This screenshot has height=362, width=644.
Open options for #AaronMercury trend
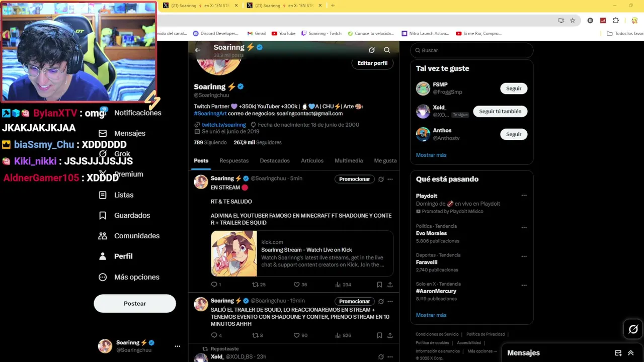[x=524, y=285]
